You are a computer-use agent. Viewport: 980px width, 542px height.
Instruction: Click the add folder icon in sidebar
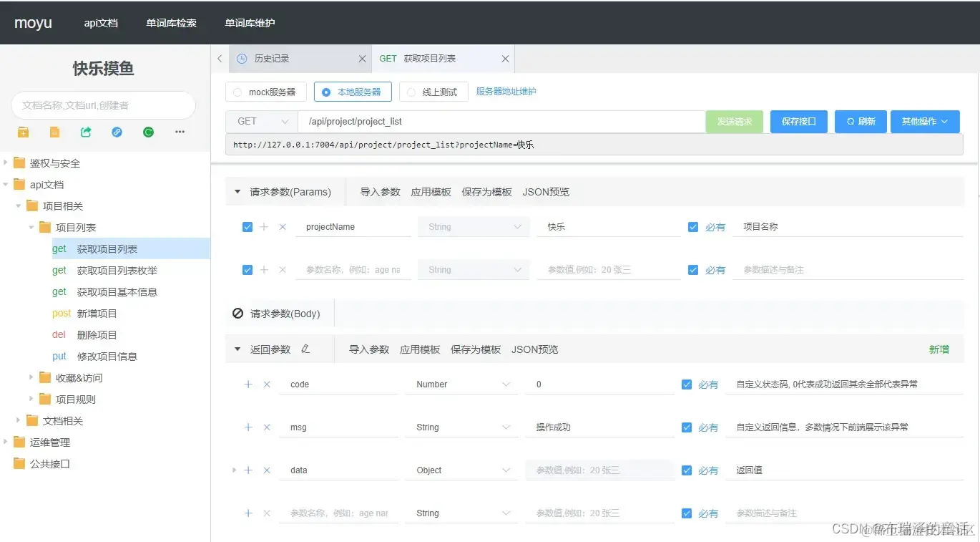[22, 132]
